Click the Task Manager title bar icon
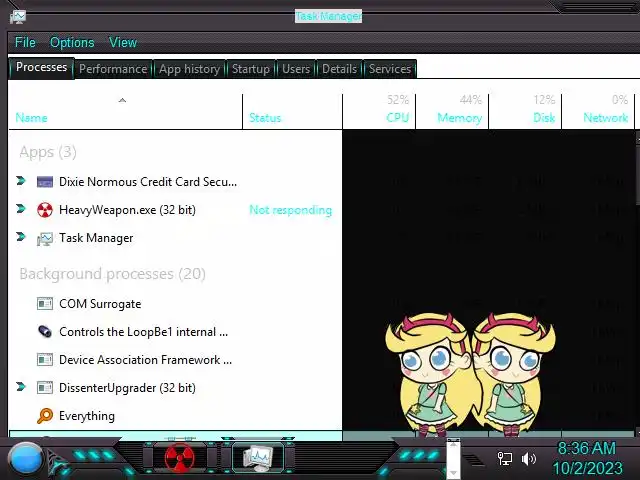The width and height of the screenshot is (640, 480). 18,16
